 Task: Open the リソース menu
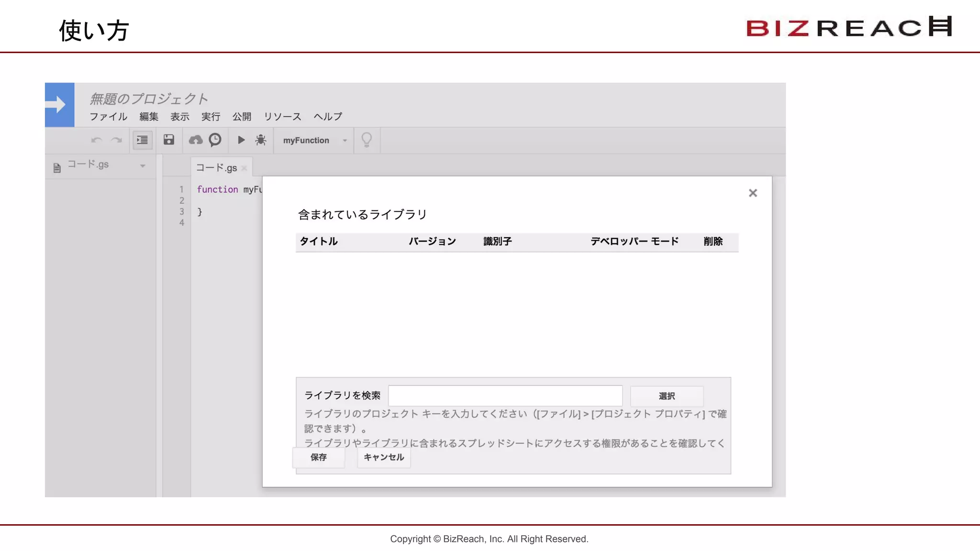coord(282,116)
